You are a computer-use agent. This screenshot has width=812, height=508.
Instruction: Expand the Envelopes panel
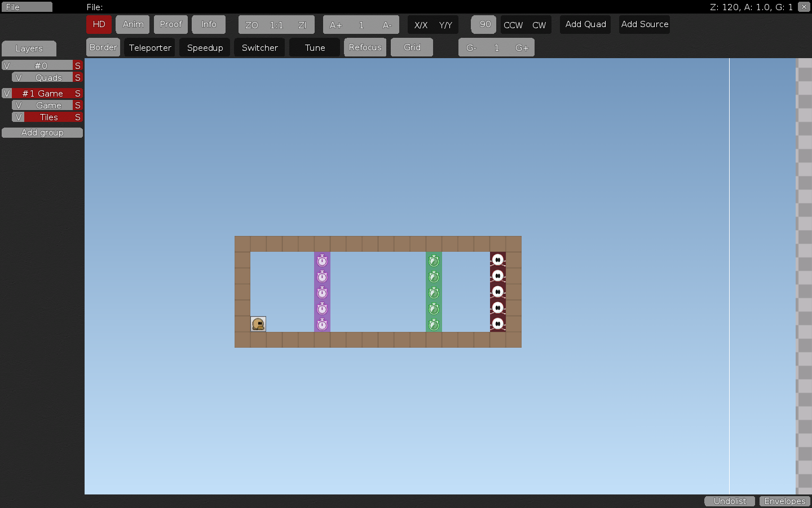[x=784, y=501]
